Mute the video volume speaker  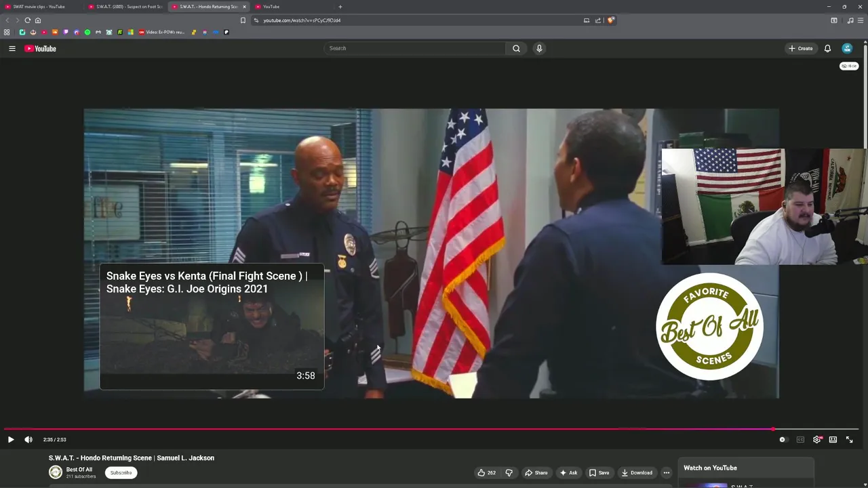tap(28, 439)
